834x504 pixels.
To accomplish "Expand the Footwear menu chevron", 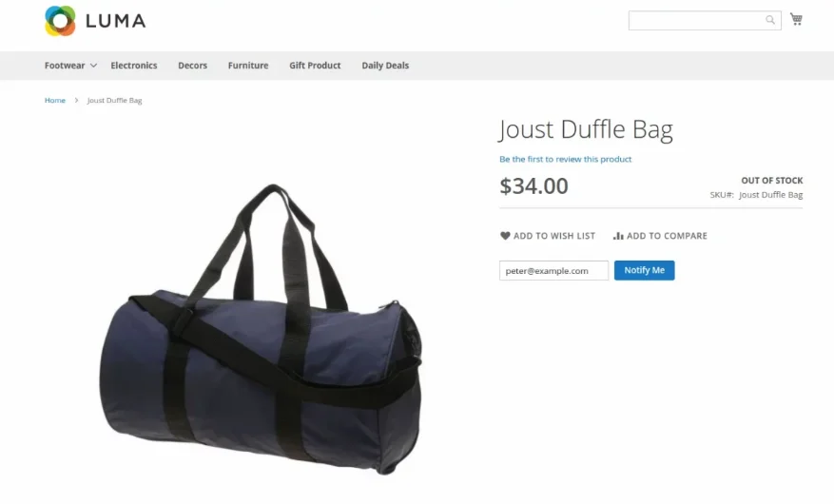I will [93, 66].
